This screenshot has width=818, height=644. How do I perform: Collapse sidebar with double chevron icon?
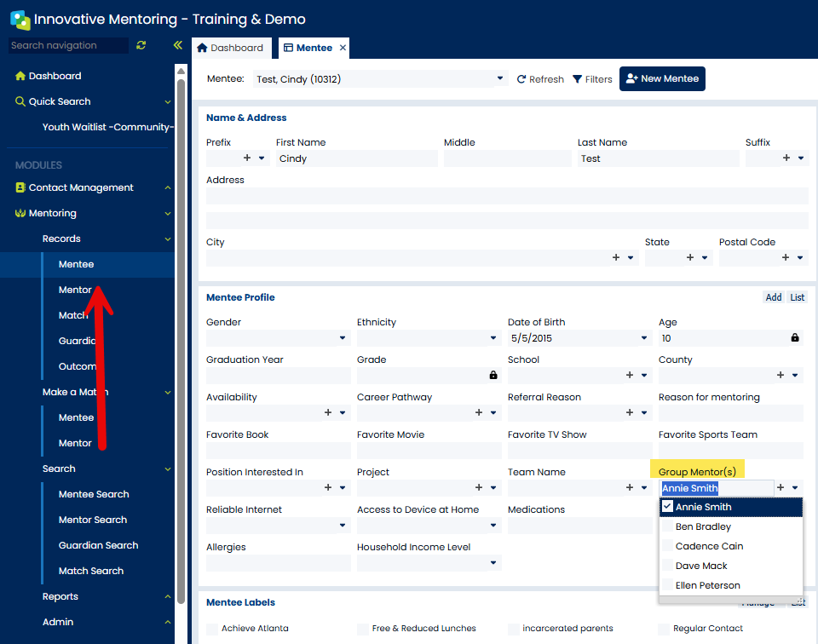[178, 45]
